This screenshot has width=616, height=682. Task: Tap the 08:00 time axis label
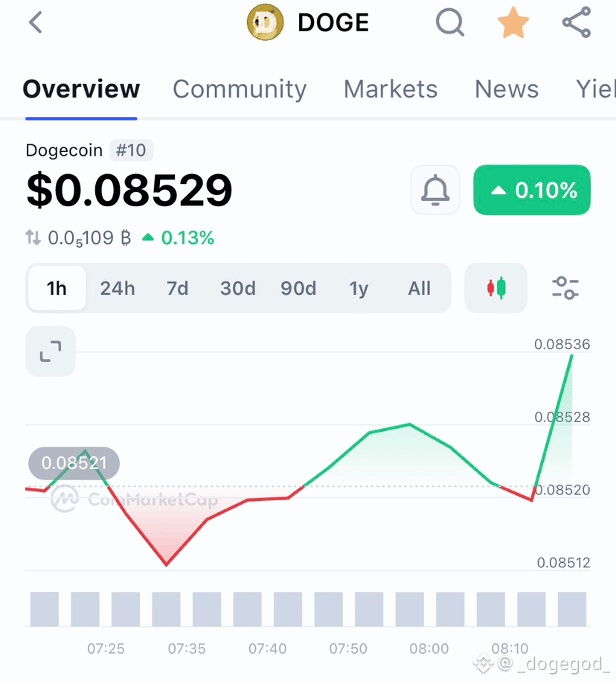(429, 648)
